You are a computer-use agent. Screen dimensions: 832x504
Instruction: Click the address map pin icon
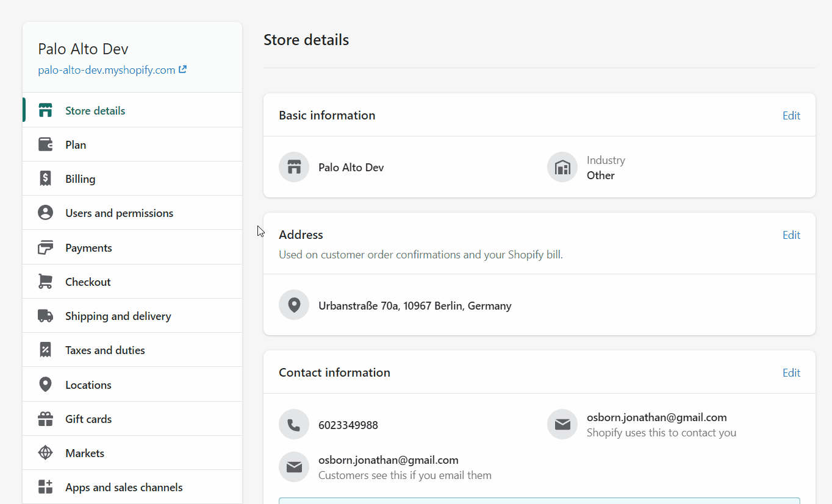point(294,305)
